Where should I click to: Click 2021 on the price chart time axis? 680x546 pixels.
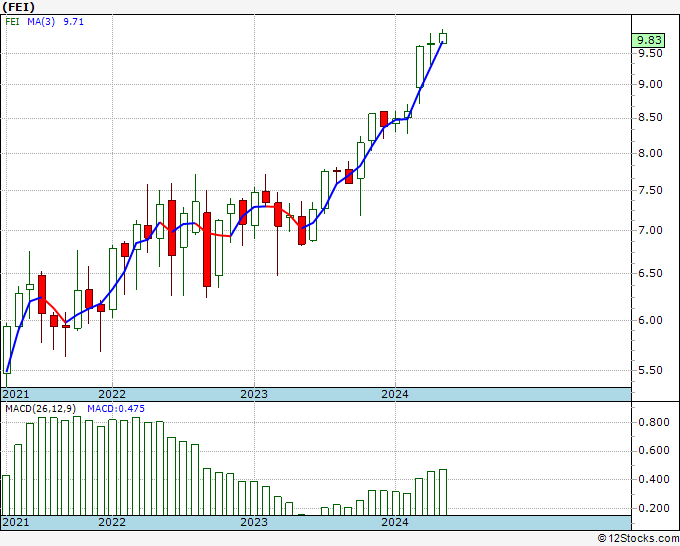(x=16, y=394)
